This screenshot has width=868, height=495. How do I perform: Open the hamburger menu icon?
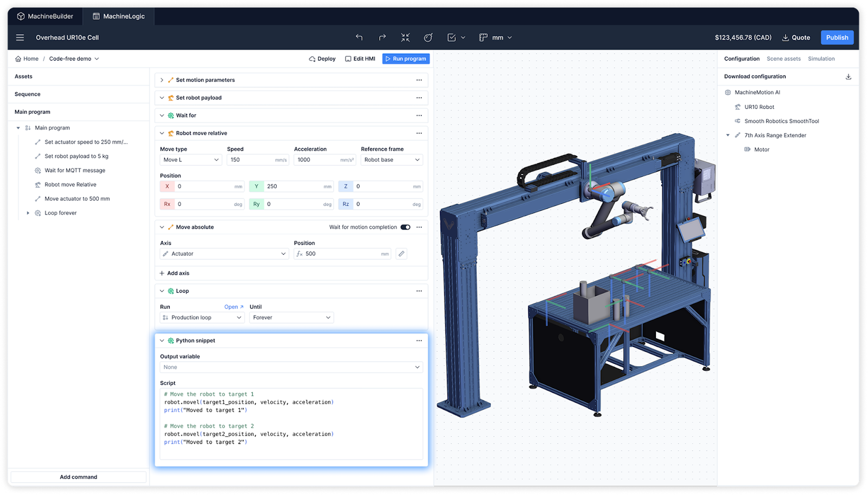tap(20, 37)
